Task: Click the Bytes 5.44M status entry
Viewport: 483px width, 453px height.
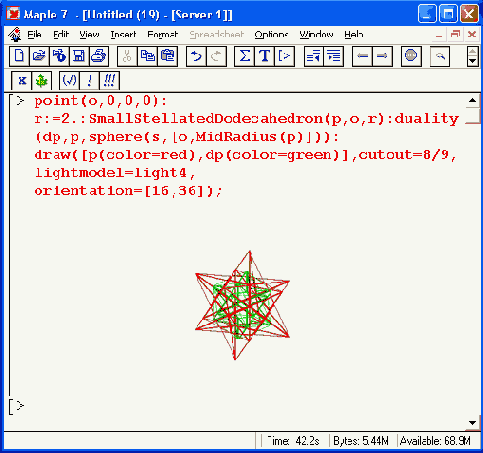Action: click(x=361, y=441)
